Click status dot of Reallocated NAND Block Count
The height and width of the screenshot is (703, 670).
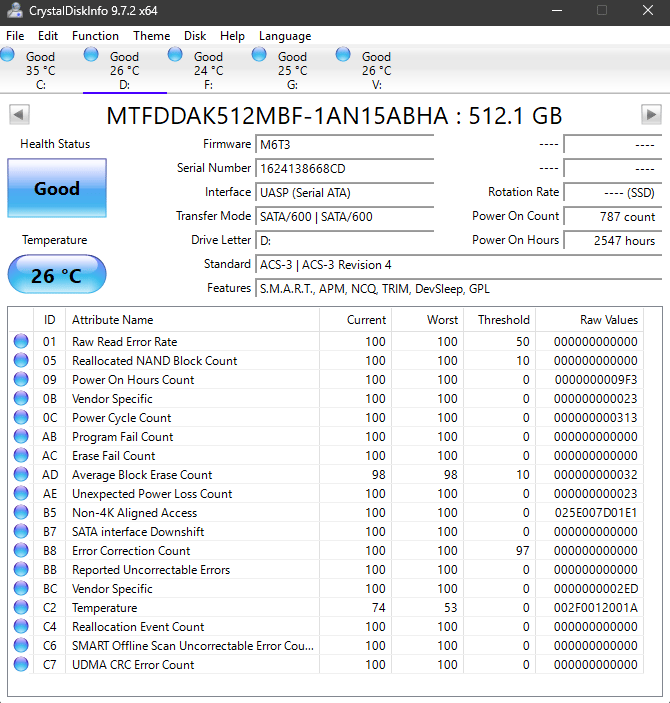(21, 360)
